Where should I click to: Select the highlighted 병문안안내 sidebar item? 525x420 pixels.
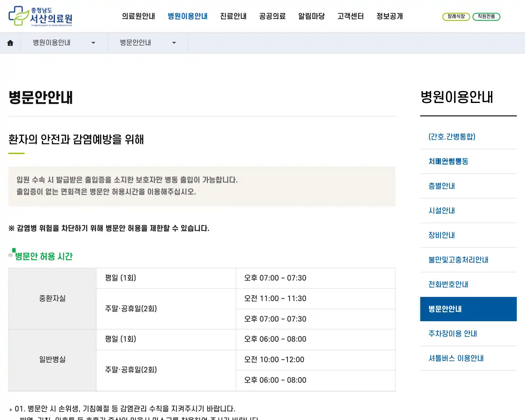pyautogui.click(x=468, y=309)
